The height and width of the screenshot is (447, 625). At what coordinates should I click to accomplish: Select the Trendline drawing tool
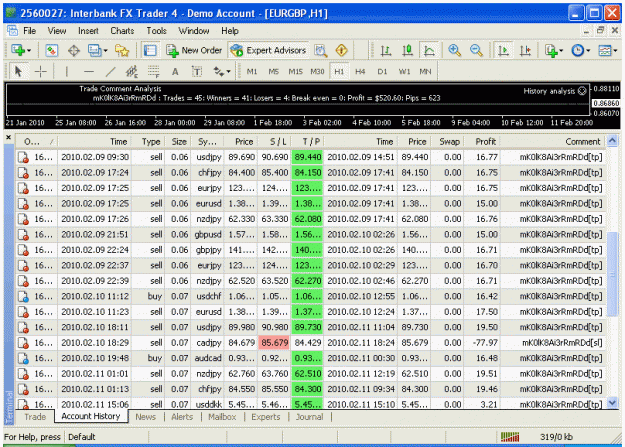coord(110,72)
